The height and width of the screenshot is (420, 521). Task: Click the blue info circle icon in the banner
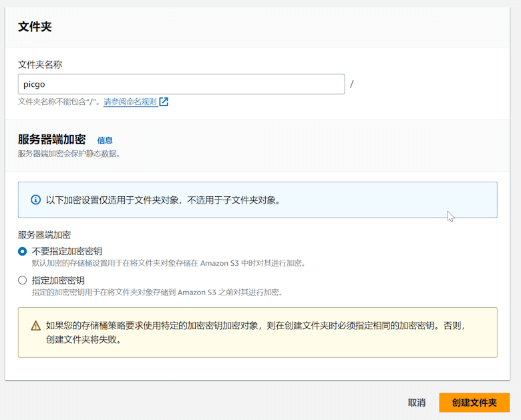(36, 200)
